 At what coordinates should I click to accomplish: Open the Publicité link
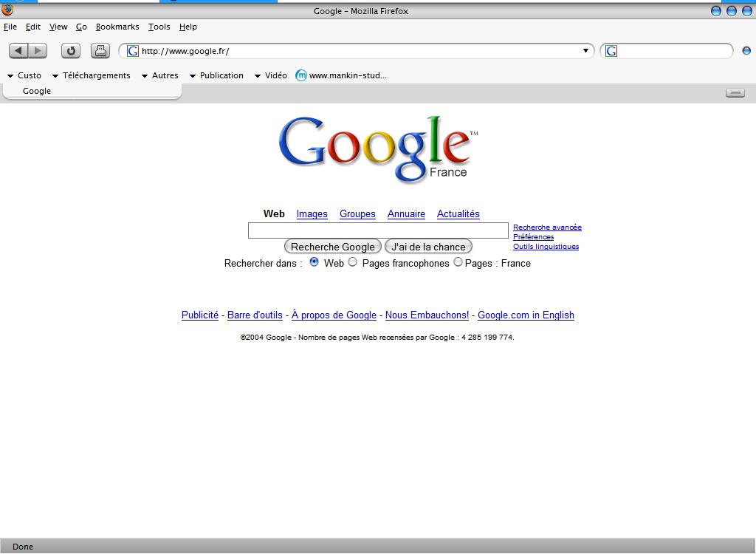200,315
